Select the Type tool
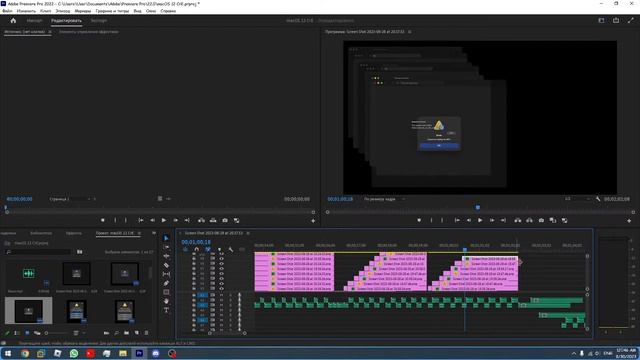The width and height of the screenshot is (640, 360). (x=166, y=310)
